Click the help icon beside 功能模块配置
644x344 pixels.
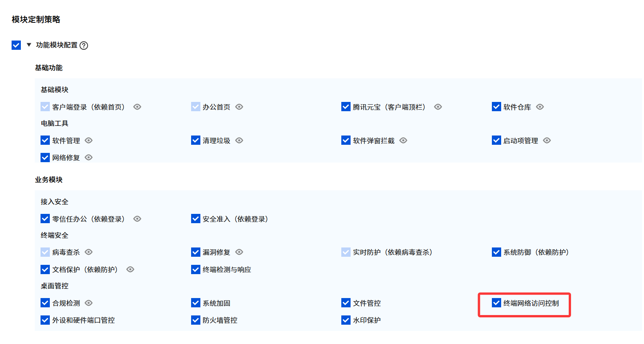click(x=84, y=46)
